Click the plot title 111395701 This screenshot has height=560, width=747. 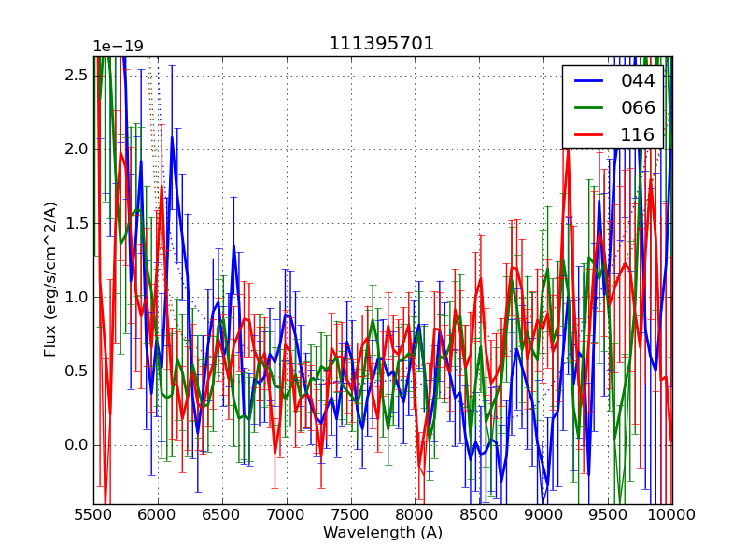click(382, 44)
